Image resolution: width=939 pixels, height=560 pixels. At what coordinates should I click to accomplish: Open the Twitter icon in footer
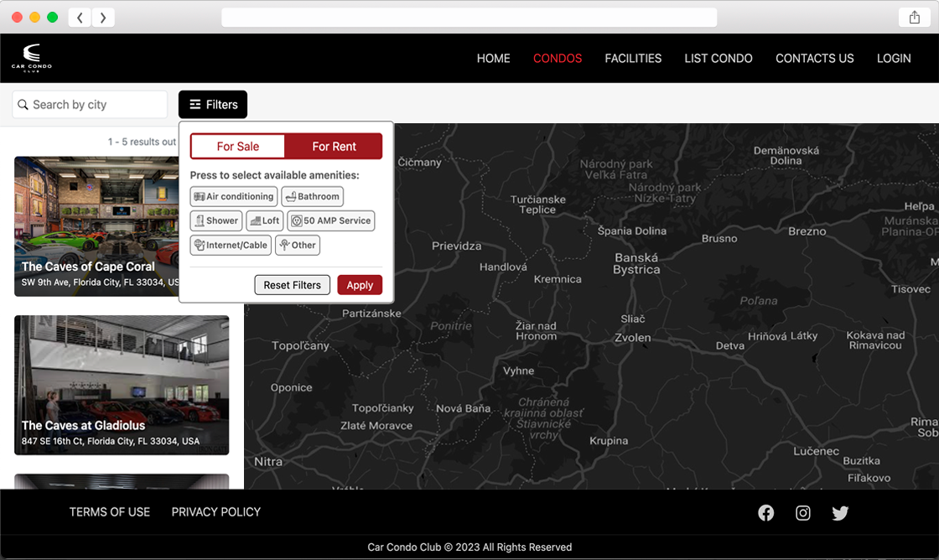tap(840, 513)
